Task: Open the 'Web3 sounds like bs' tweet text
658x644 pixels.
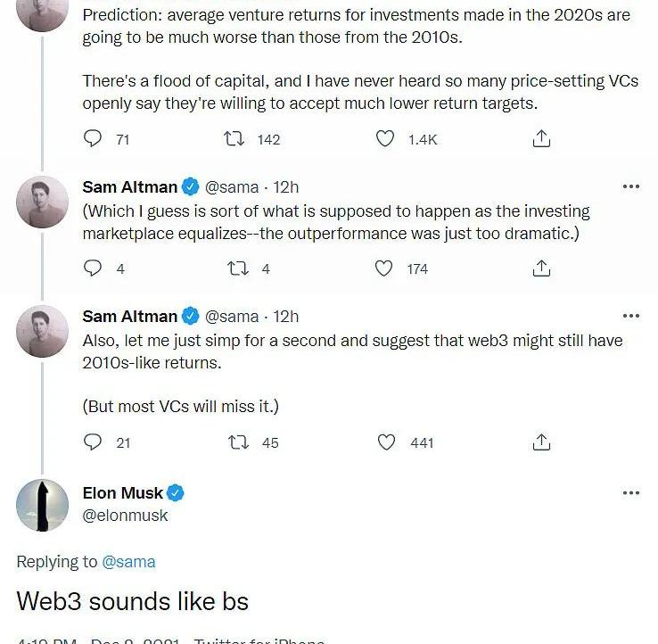Action: pyautogui.click(x=133, y=601)
